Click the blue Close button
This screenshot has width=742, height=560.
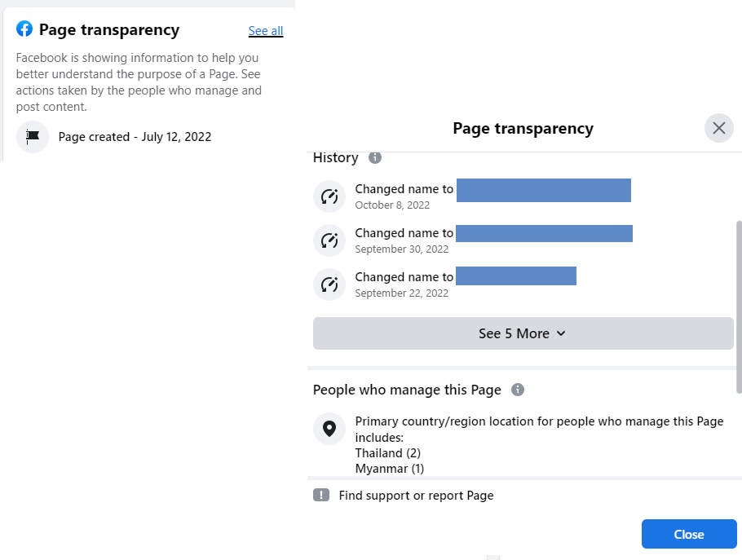pyautogui.click(x=689, y=534)
